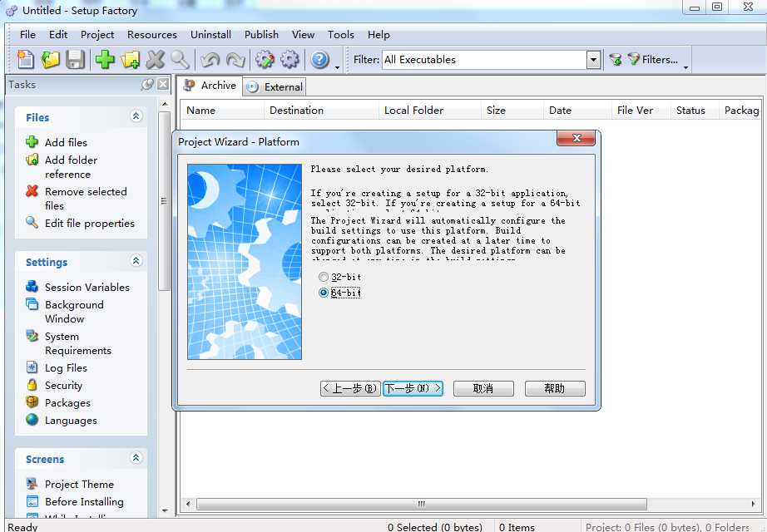Click the New Project toolbar icon
This screenshot has width=767, height=532.
pos(26,60)
